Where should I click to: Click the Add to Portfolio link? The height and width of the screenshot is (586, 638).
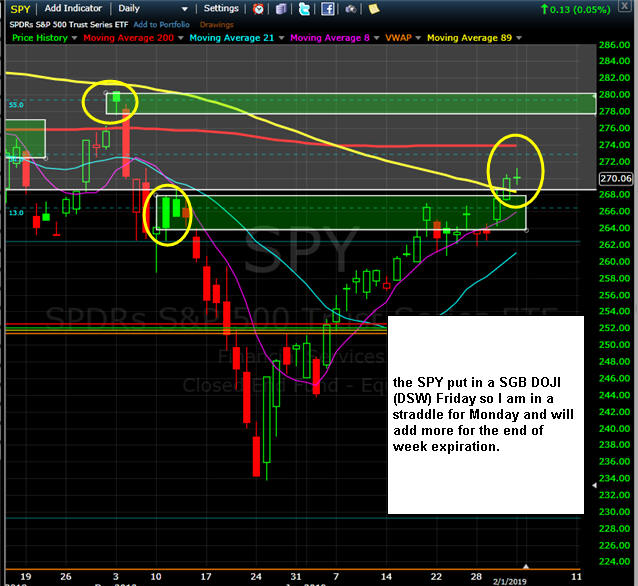point(162,24)
